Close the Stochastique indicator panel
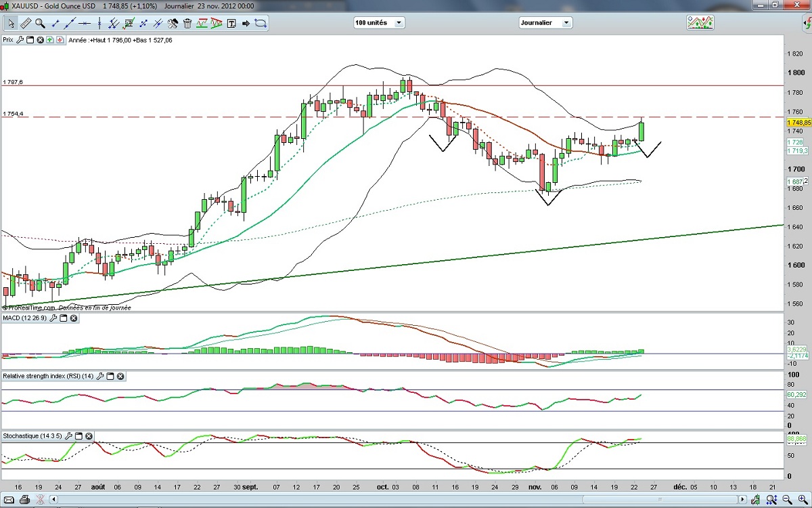The image size is (812, 508). click(89, 436)
